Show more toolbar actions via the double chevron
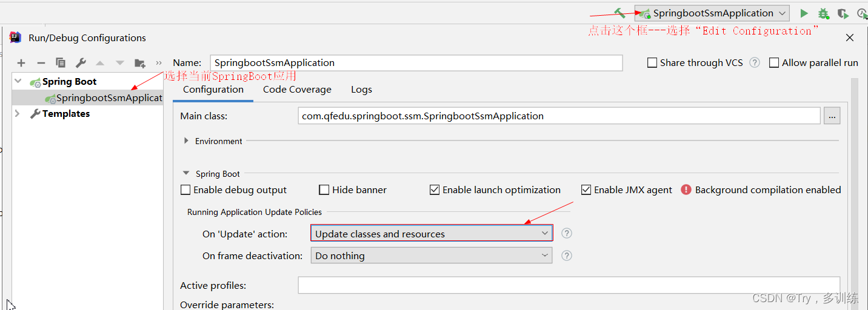 (x=159, y=63)
